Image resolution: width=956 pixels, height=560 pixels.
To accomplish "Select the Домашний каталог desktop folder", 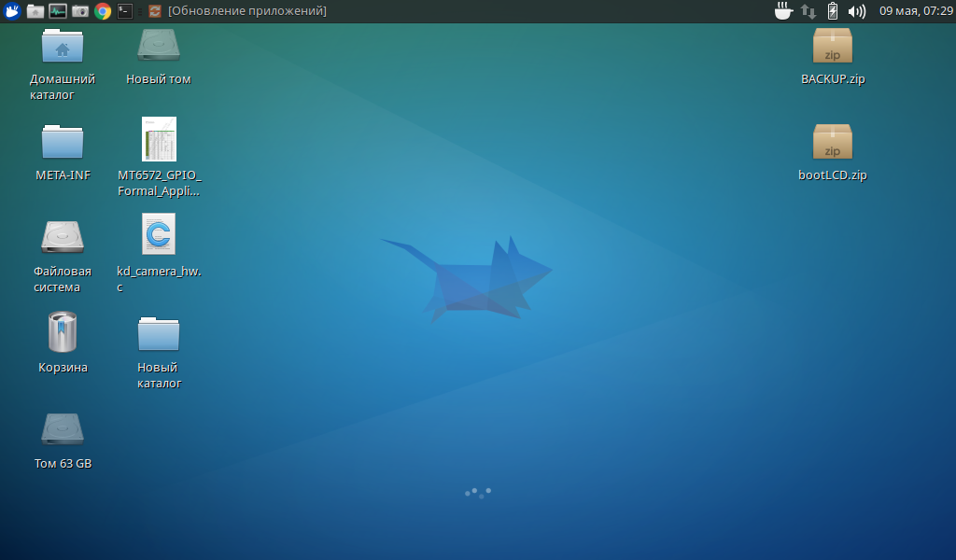I will 63,46.
